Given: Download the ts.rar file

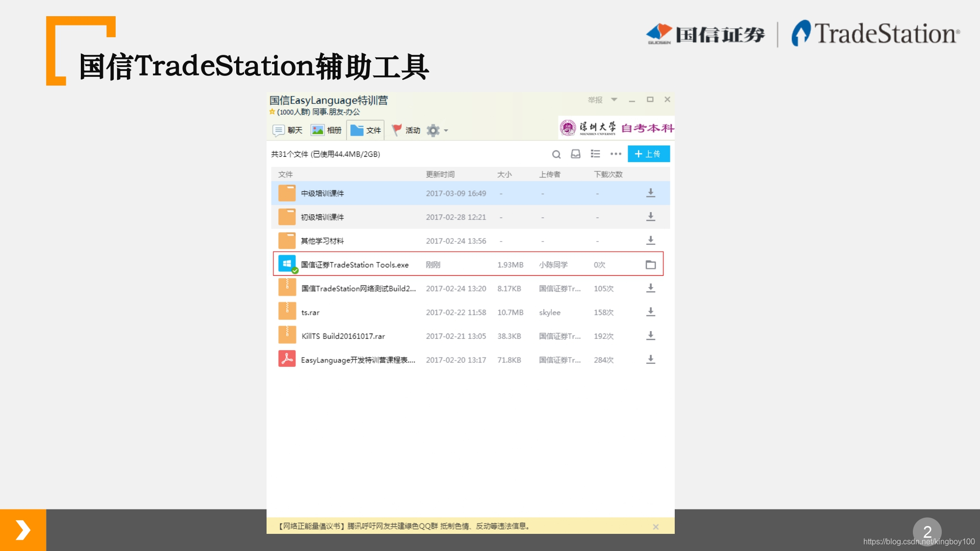Looking at the screenshot, I should tap(651, 312).
